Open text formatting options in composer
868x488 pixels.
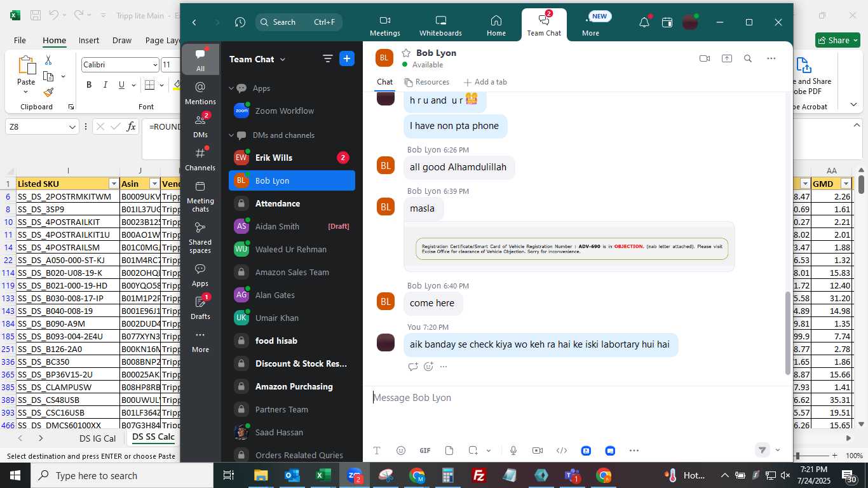tap(377, 451)
